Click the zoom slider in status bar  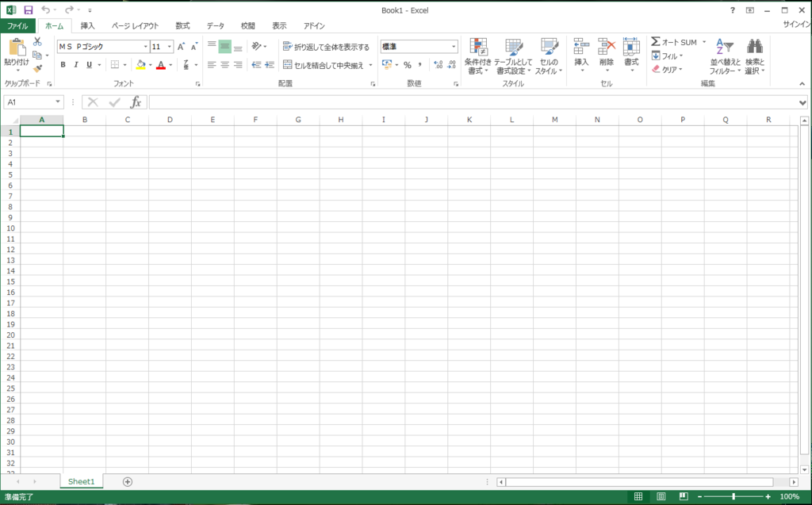[733, 496]
